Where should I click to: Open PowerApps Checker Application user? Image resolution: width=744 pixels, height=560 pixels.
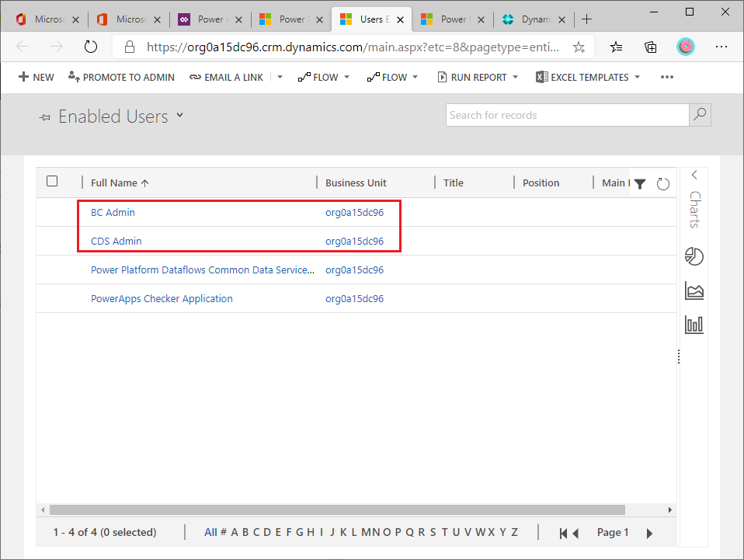point(162,298)
